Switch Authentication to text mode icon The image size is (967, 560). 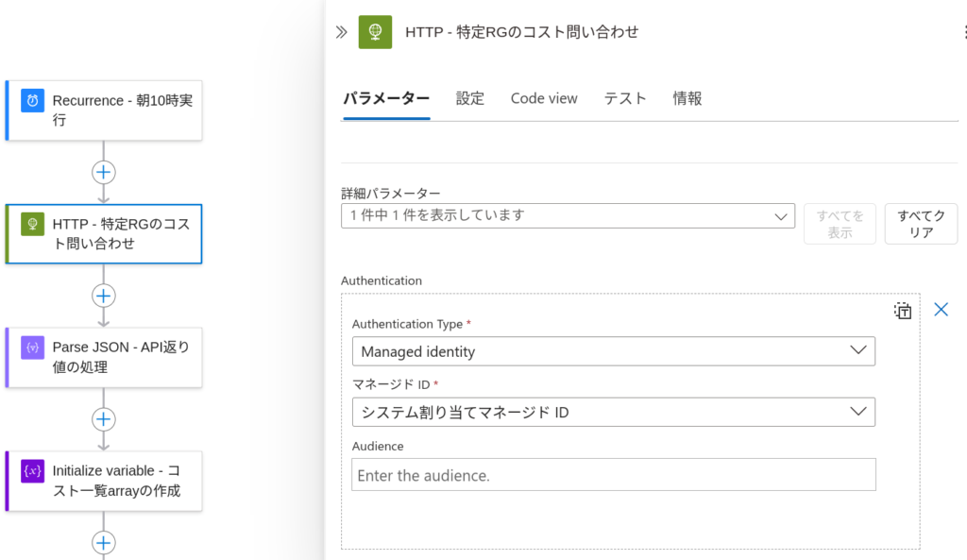(x=903, y=311)
